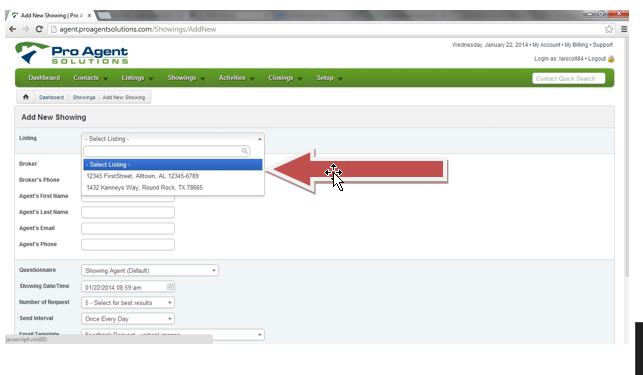The width and height of the screenshot is (643, 375).
Task: Open the Activities menu
Action: click(236, 78)
